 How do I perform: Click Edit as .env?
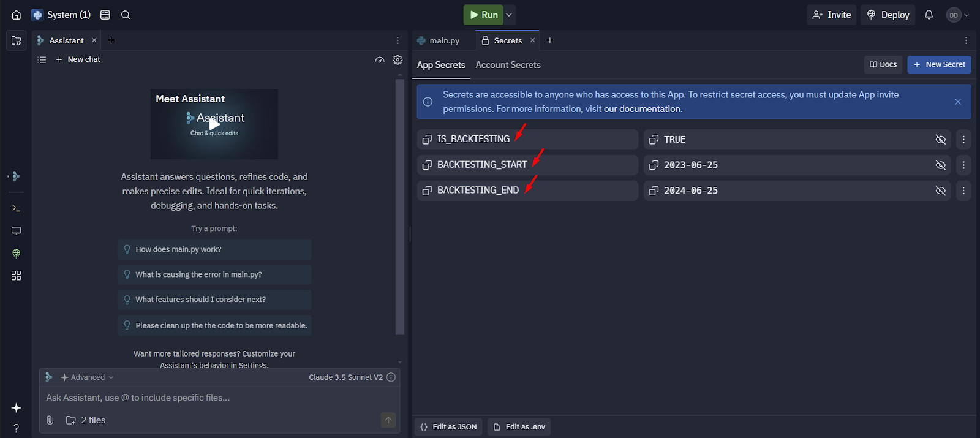519,427
